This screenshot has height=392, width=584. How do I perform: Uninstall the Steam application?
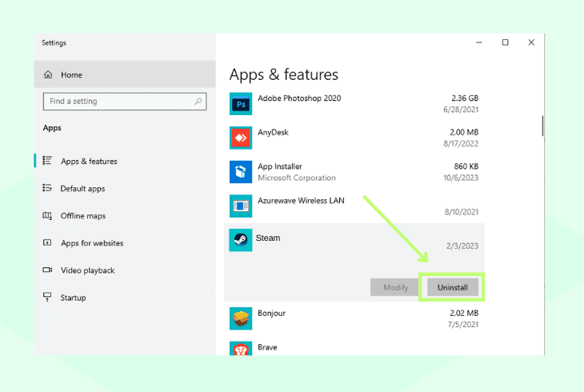tap(453, 287)
